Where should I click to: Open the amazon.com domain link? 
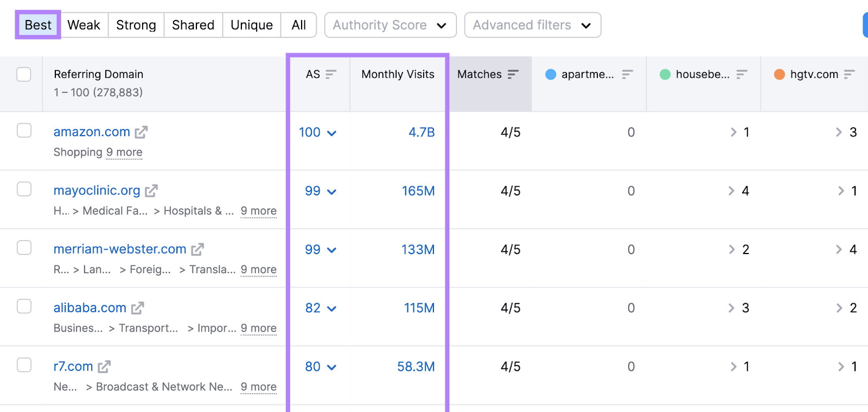coord(92,132)
